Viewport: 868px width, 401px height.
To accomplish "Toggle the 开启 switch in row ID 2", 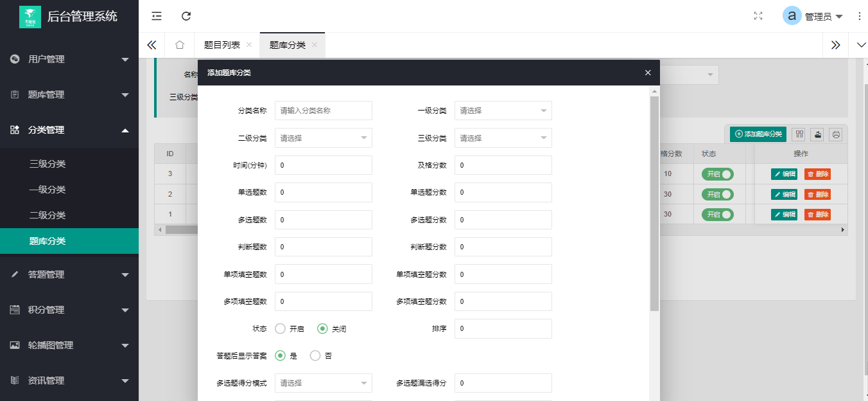I will pos(718,194).
